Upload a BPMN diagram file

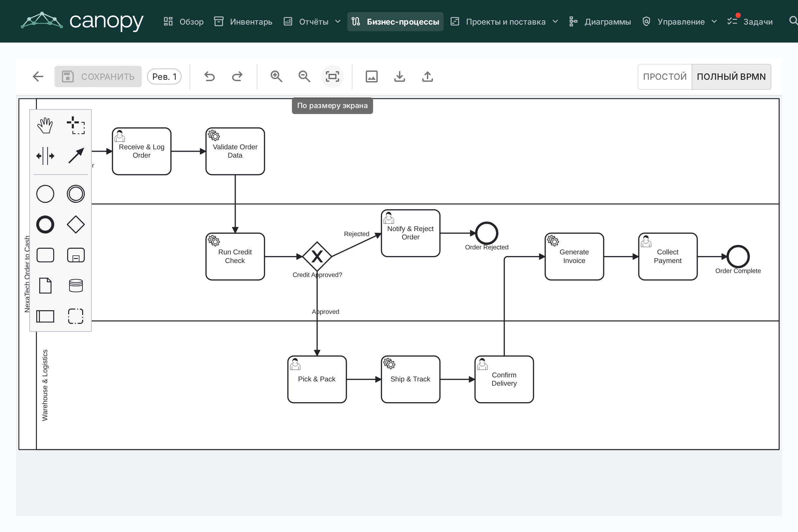[428, 77]
